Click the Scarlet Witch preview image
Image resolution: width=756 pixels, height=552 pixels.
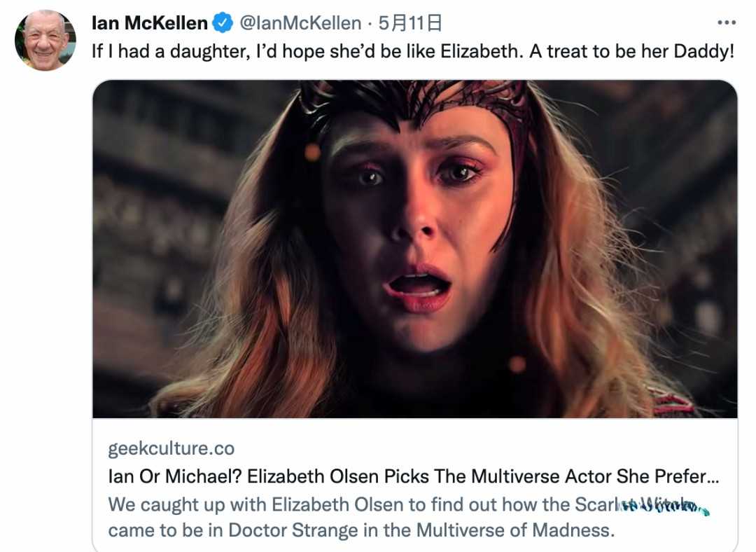tap(415, 249)
